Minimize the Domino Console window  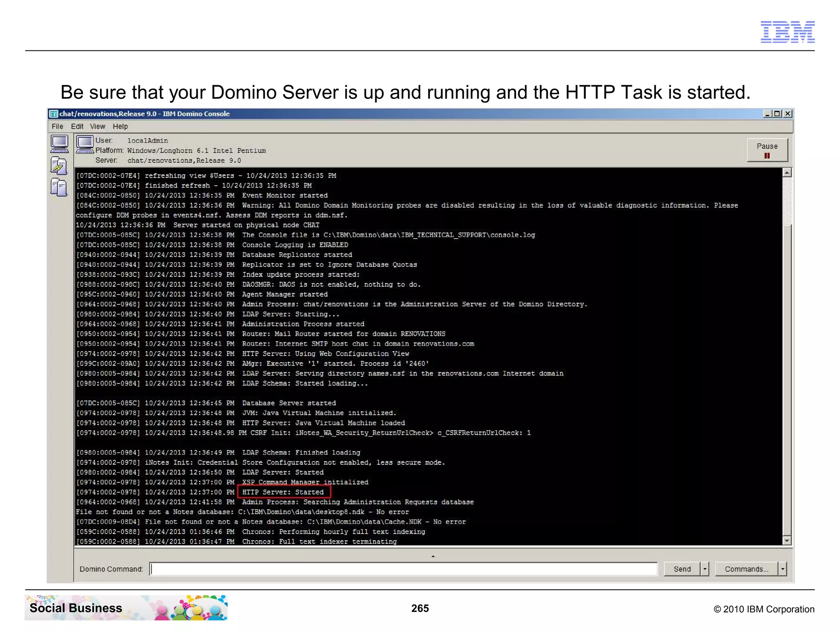(x=767, y=114)
